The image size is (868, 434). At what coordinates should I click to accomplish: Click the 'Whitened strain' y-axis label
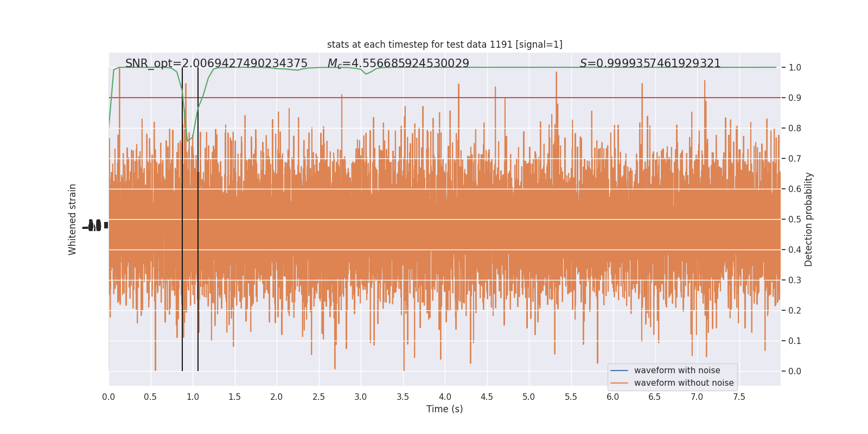tap(73, 219)
